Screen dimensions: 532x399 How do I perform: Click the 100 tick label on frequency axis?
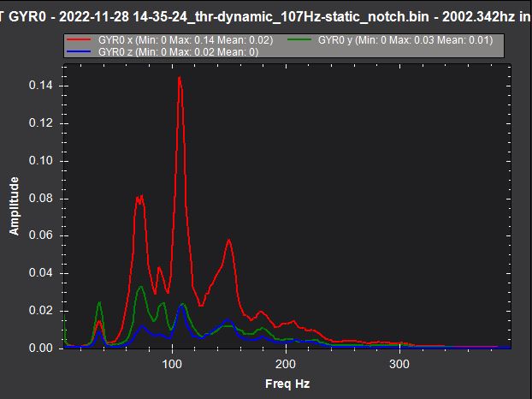tap(172, 365)
